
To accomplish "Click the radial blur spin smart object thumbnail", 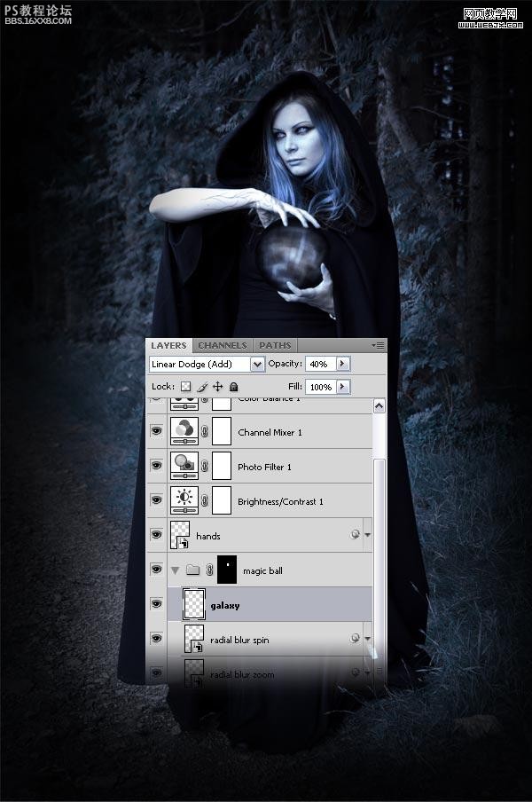I will 194,639.
